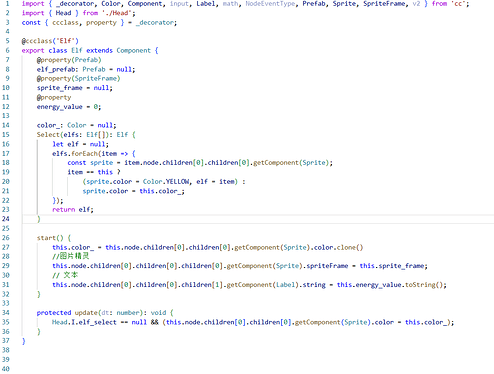Click the bare @property decorator on line 11

point(54,97)
